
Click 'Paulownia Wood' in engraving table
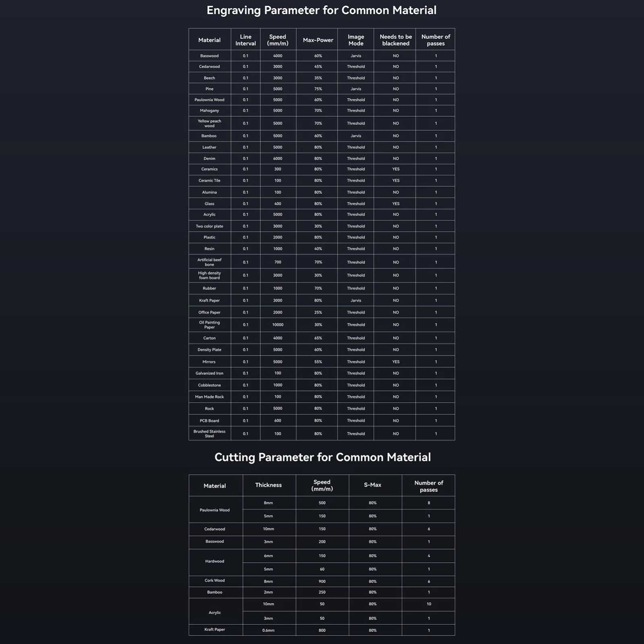tap(209, 100)
